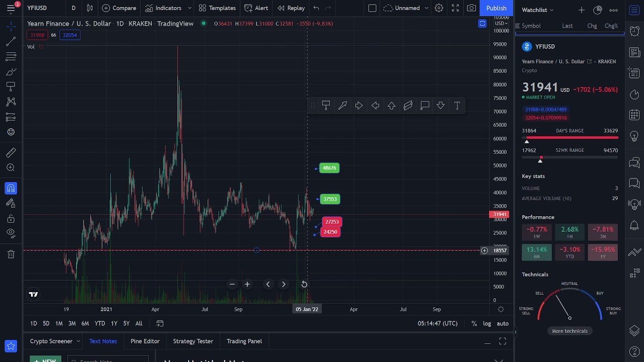The image size is (644, 362).
Task: Open the YFIUSD symbol search box
Action: pos(37,8)
